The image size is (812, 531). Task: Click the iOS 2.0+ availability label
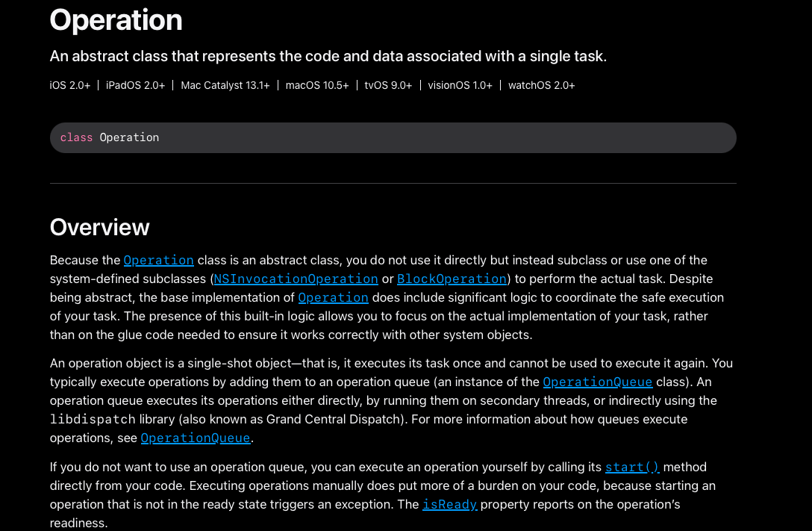pos(70,85)
